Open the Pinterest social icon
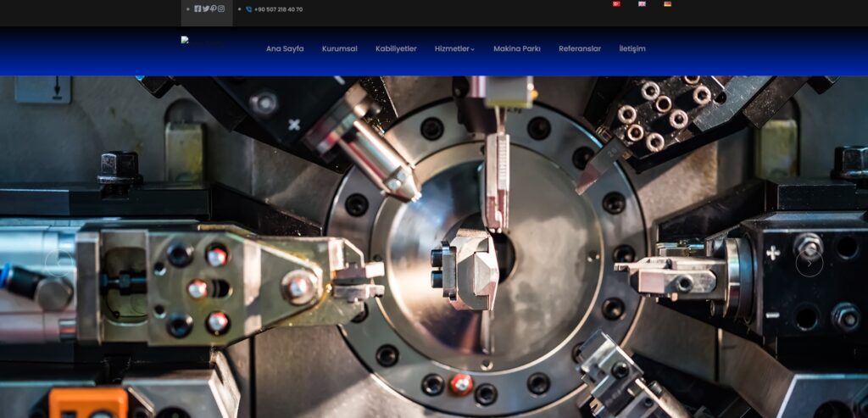This screenshot has width=868, height=418. [213, 8]
